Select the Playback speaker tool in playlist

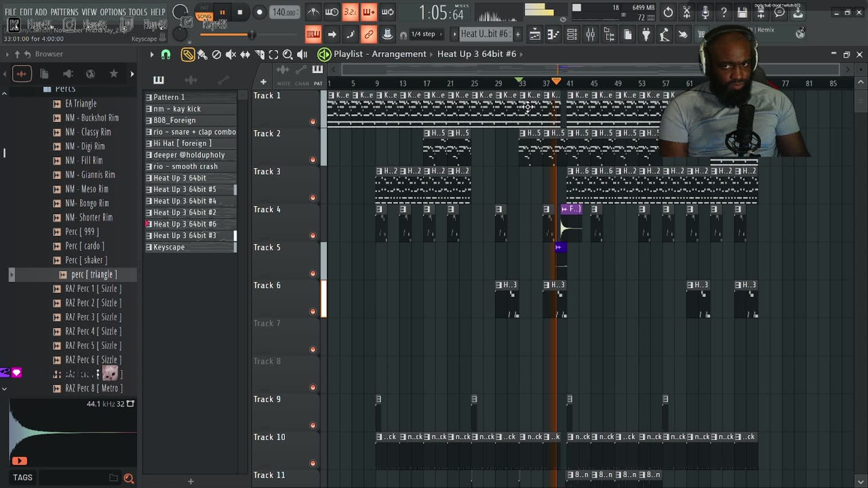click(302, 55)
